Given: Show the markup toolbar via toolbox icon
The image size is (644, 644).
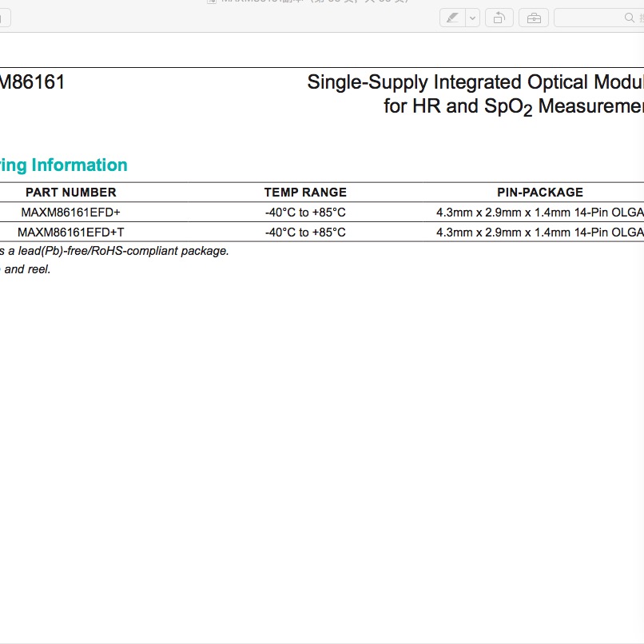Looking at the screenshot, I should point(533,18).
